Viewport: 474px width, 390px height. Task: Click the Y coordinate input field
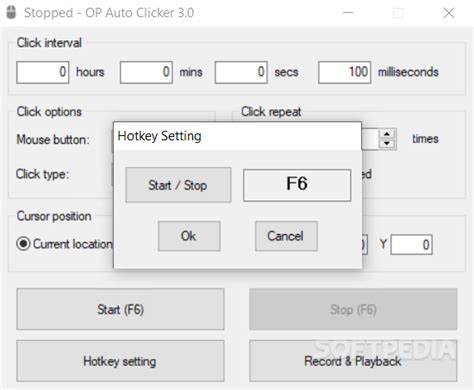[x=411, y=245]
